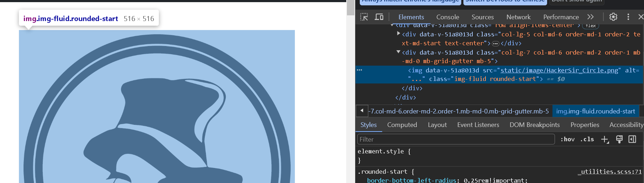The width and height of the screenshot is (644, 183).
Task: Click the flex badge on the row div
Action: pyautogui.click(x=591, y=25)
